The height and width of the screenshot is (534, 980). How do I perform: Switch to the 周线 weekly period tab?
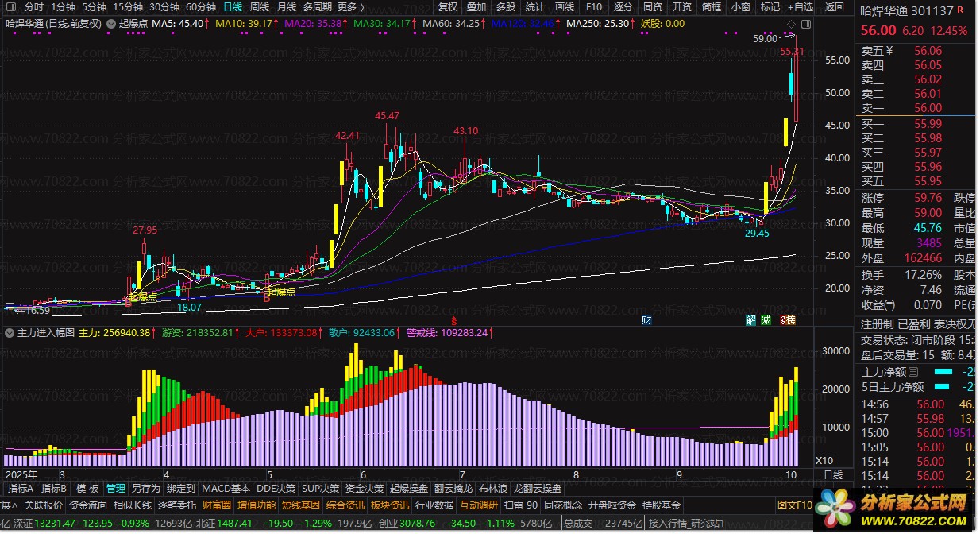click(x=259, y=7)
